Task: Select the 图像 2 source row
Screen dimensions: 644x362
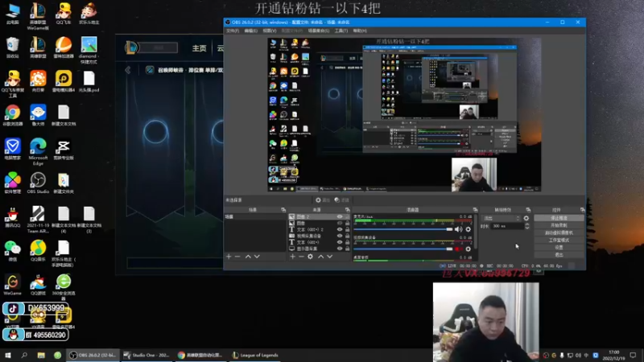Action: (x=319, y=216)
